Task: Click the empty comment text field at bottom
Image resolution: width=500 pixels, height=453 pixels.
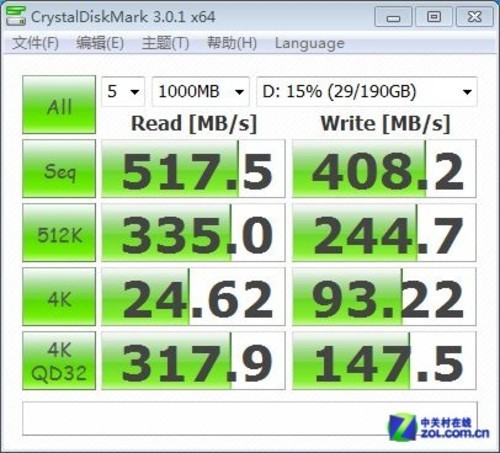Action: pos(250,419)
